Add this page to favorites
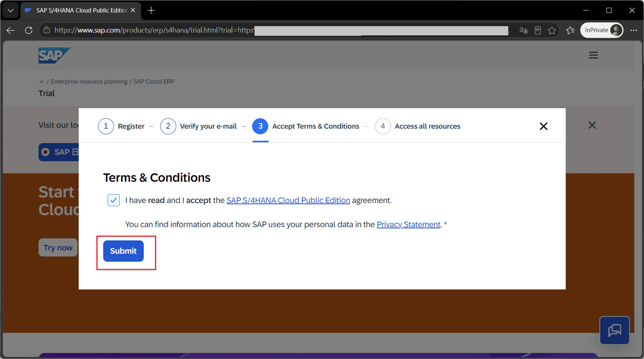 (x=552, y=30)
